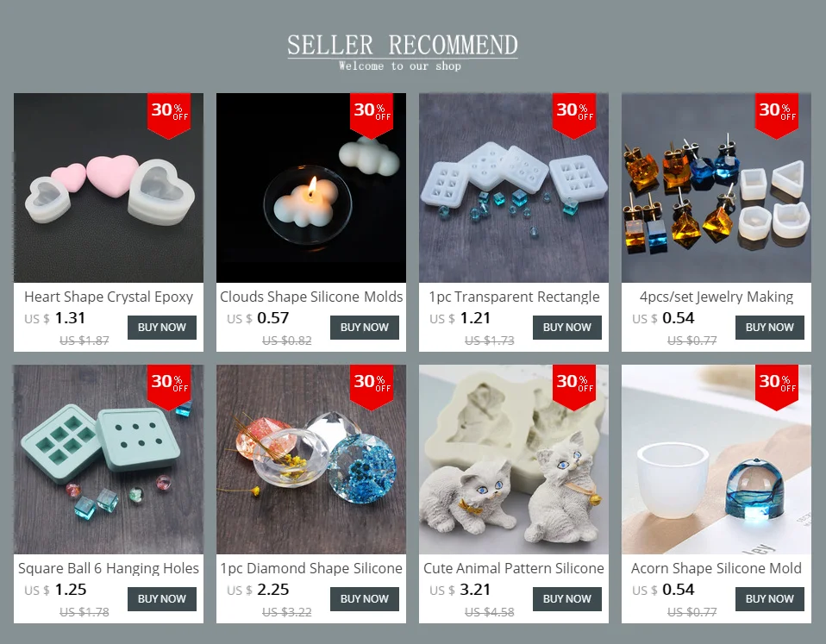Image resolution: width=826 pixels, height=644 pixels.
Task: Click the Seller Recommend header banner
Action: point(403,52)
